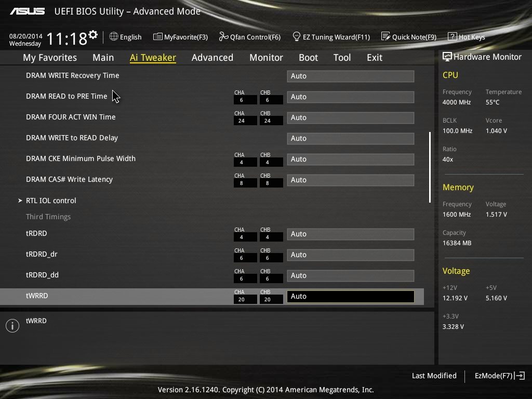Click the Third Timings section heading
532x399 pixels.
point(48,217)
